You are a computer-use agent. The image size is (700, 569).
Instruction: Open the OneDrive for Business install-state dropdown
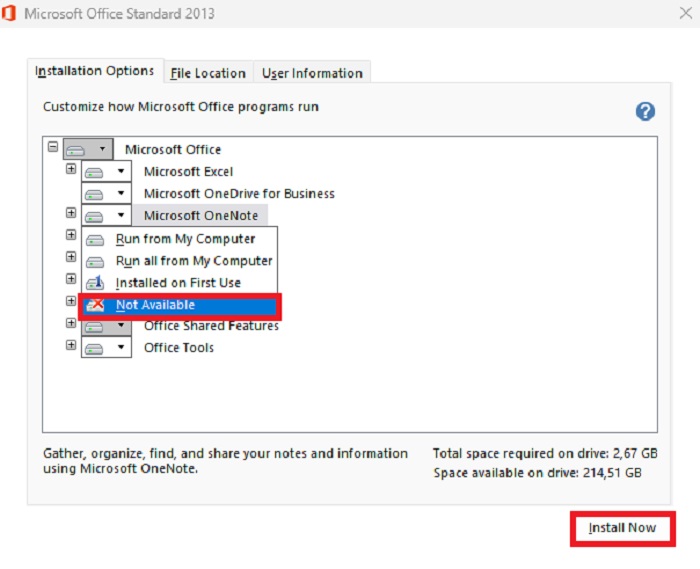[x=106, y=194]
